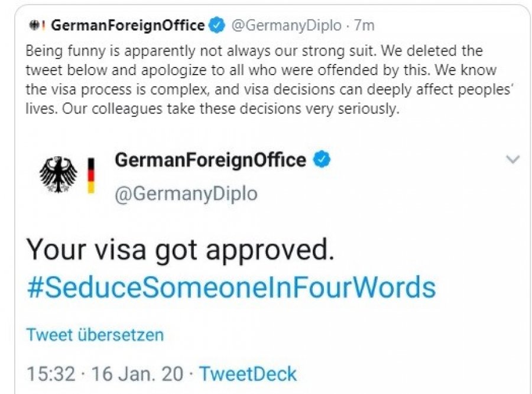The image size is (532, 394).
Task: Click the bold GermanForeignOffice name in the quoted tweet
Action: pyautogui.click(x=210, y=160)
